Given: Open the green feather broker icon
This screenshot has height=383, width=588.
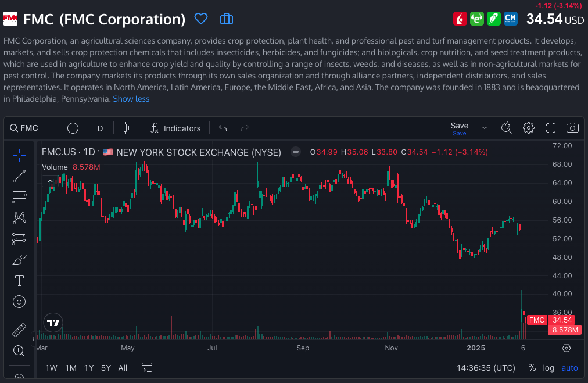Looking at the screenshot, I should click(x=493, y=19).
